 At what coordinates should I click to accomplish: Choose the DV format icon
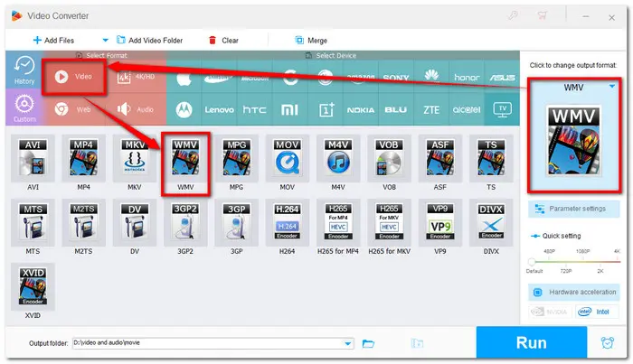click(135, 222)
